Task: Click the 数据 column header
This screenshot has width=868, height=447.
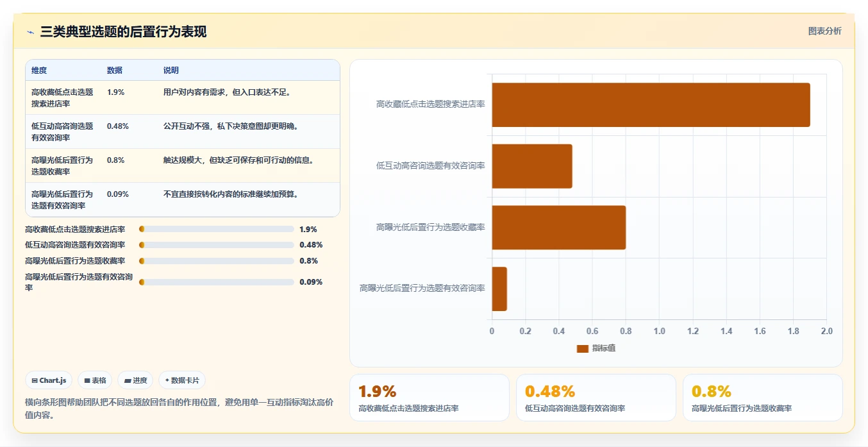Action: point(115,70)
